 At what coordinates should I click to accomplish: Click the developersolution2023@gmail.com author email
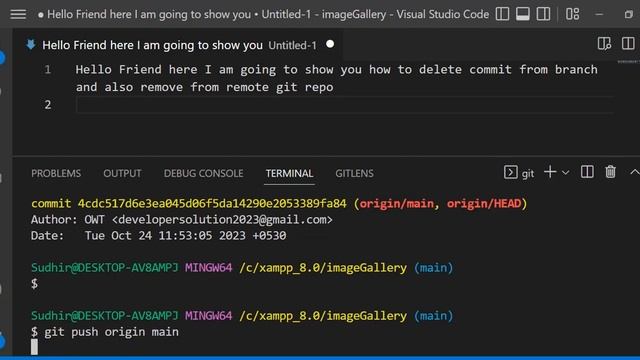[x=222, y=220]
